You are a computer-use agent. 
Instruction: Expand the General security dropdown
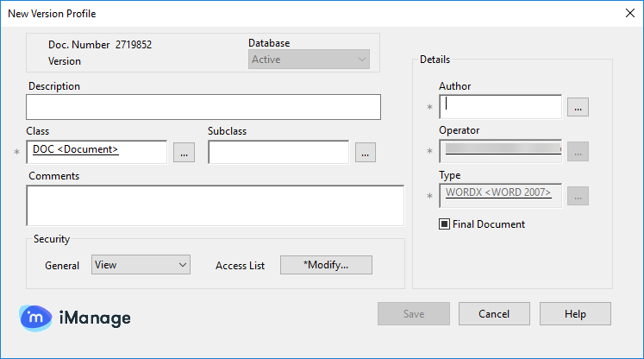141,265
